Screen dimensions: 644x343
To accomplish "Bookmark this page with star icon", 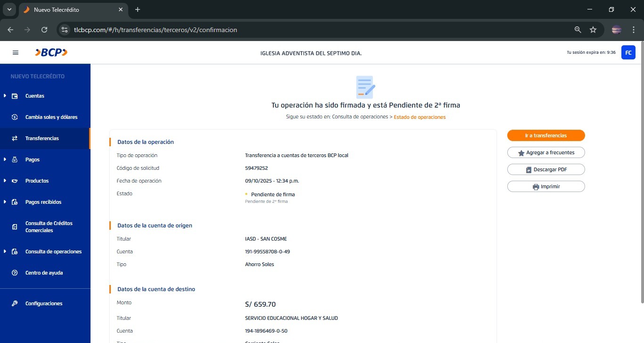I will [593, 30].
